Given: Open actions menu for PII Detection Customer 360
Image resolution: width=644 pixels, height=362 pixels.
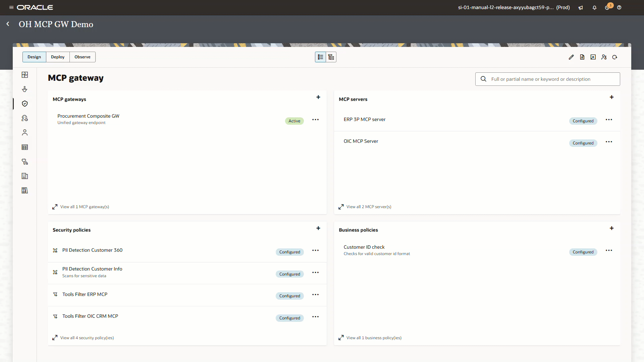Looking at the screenshot, I should click(316, 250).
